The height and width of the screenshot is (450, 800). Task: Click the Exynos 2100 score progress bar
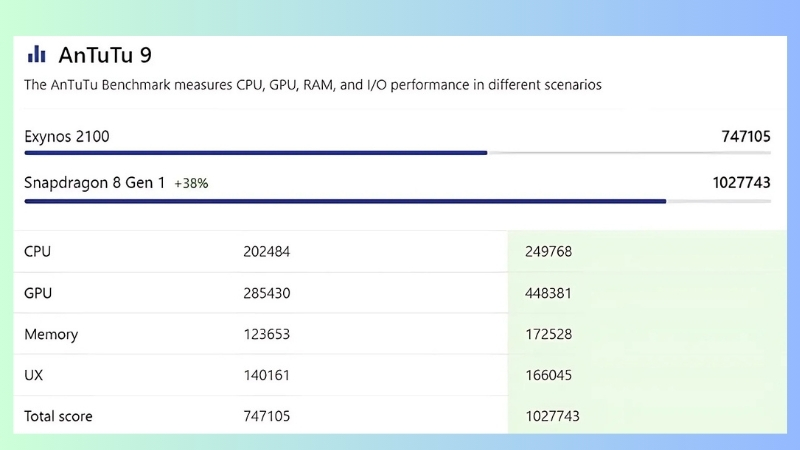tap(397, 153)
